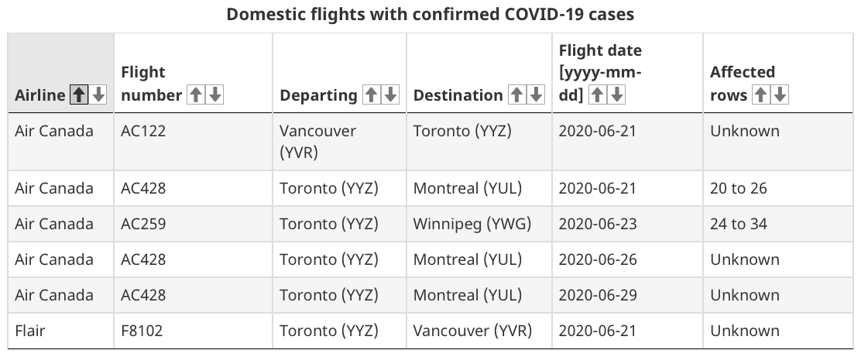
Task: Sort Flight date ascending arrow
Action: tap(597, 94)
